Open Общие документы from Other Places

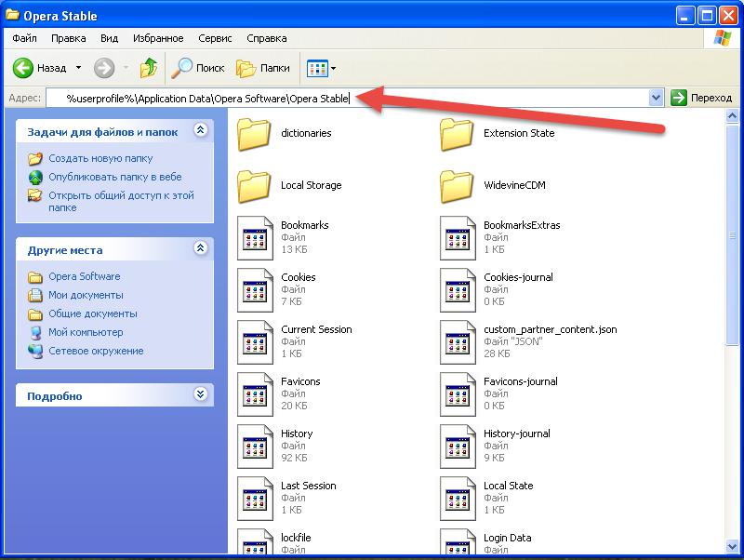(93, 313)
